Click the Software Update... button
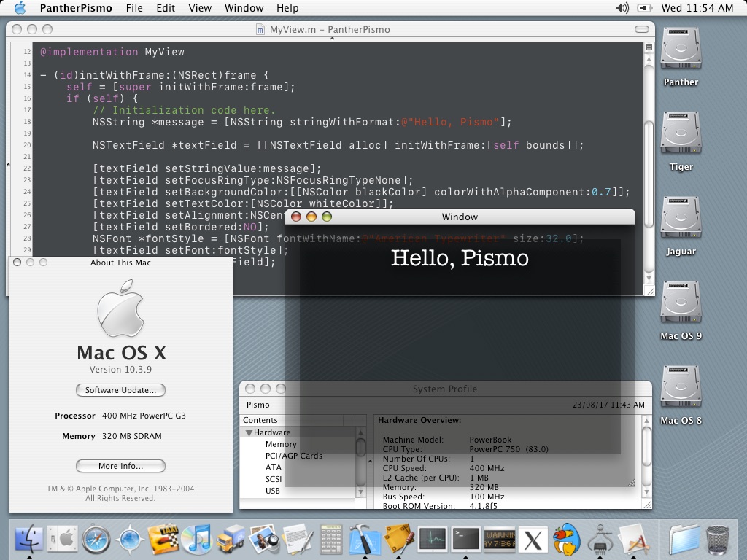 pyautogui.click(x=120, y=390)
